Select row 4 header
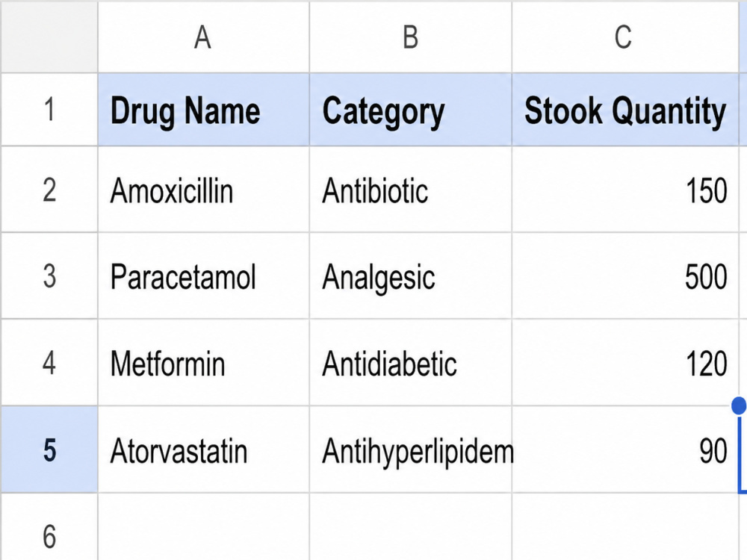The height and width of the screenshot is (560, 747). pos(49,363)
